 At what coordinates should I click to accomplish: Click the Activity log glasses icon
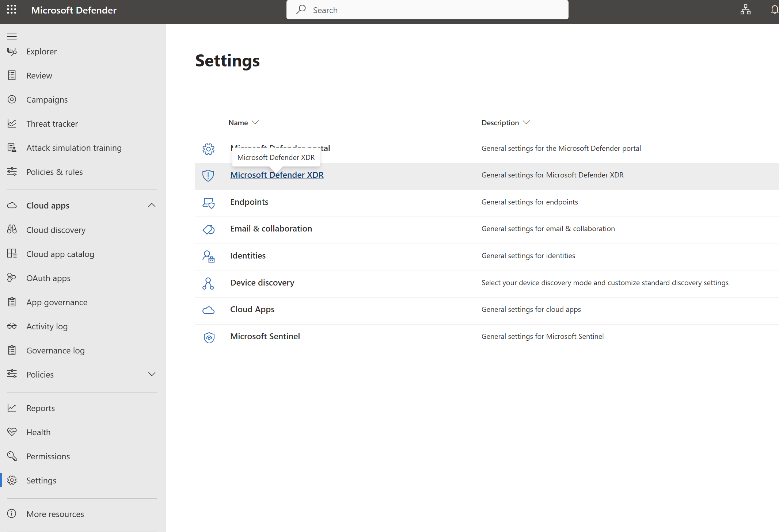tap(12, 326)
